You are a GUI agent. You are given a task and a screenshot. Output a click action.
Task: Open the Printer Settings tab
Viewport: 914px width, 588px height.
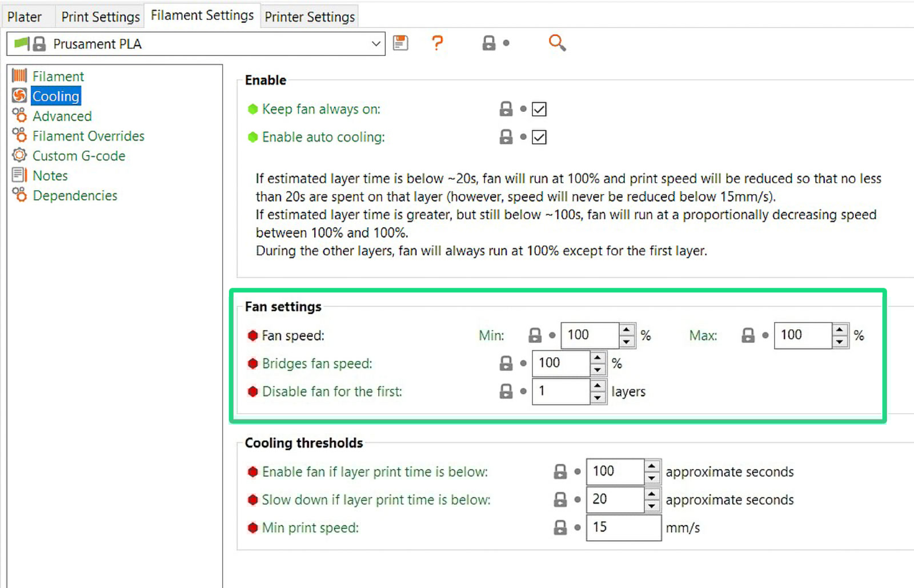point(310,17)
